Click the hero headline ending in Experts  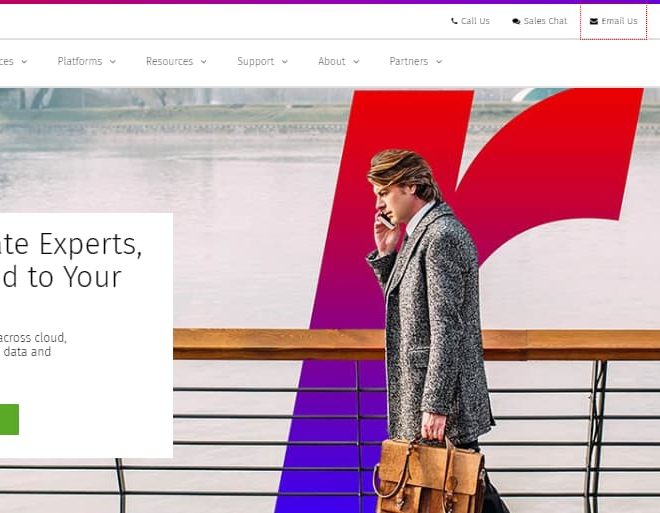(x=71, y=245)
